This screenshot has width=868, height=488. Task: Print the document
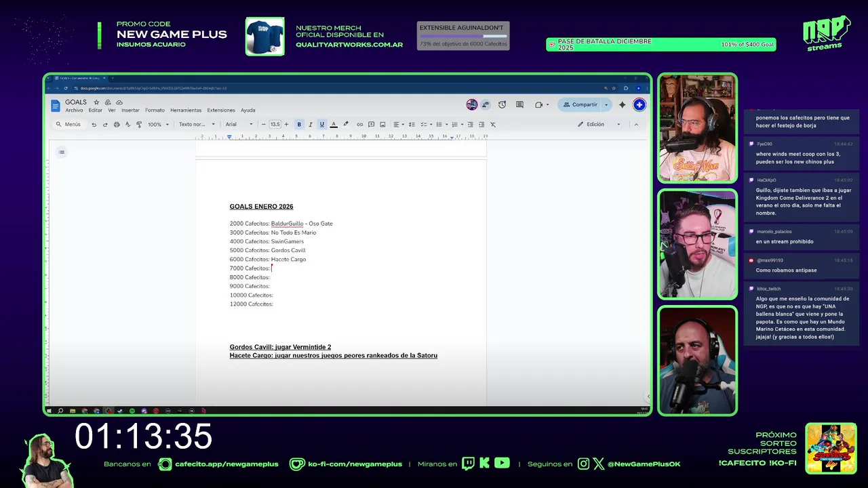[x=117, y=125]
